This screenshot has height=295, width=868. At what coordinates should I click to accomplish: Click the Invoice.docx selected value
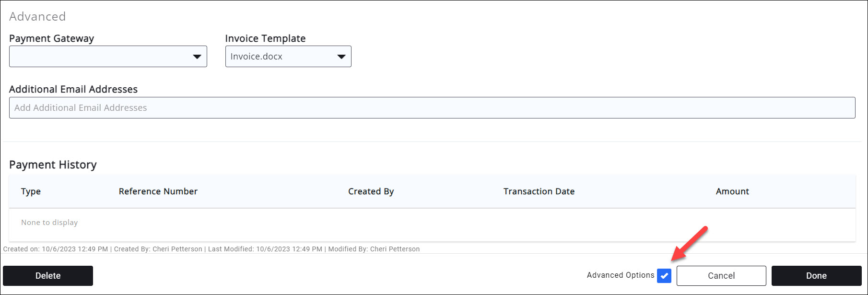[257, 57]
